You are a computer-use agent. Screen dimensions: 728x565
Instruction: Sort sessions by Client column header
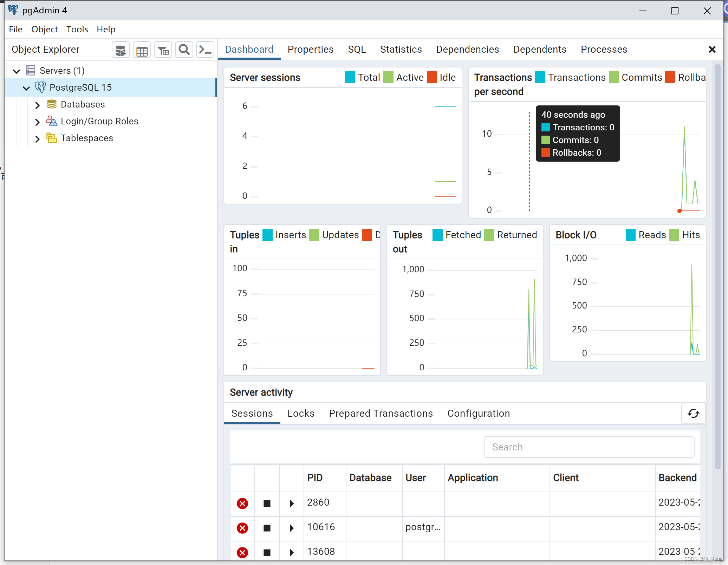click(x=566, y=478)
